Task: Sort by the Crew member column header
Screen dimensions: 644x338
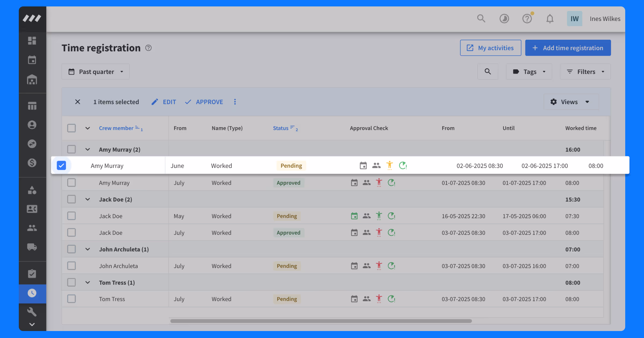Action: (116, 128)
